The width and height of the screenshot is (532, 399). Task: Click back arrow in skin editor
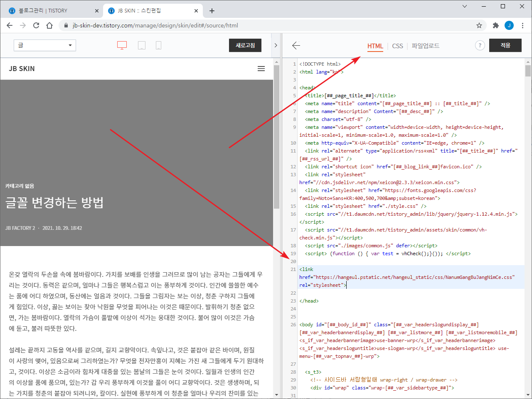(296, 45)
